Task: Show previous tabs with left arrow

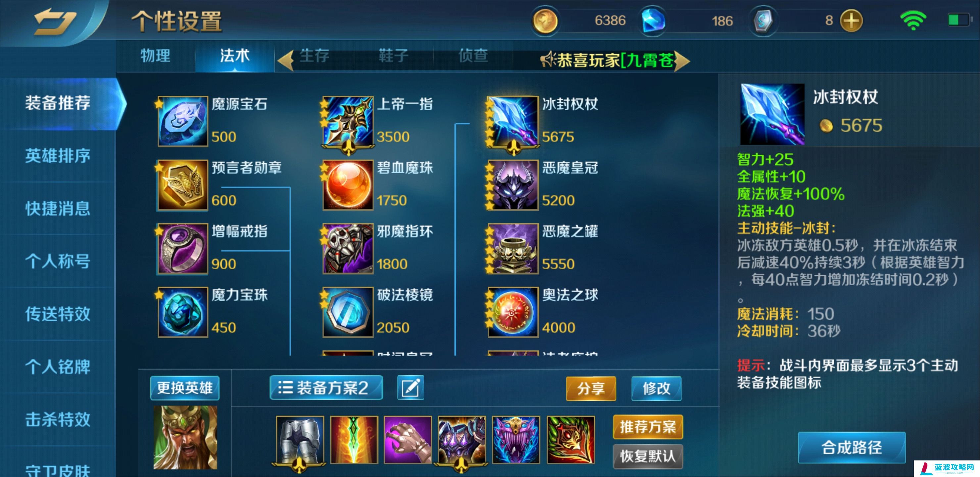Action: tap(285, 60)
